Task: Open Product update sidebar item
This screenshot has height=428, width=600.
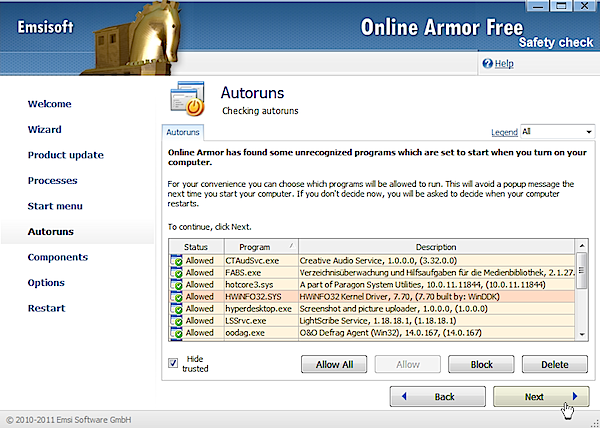Action: pos(65,155)
